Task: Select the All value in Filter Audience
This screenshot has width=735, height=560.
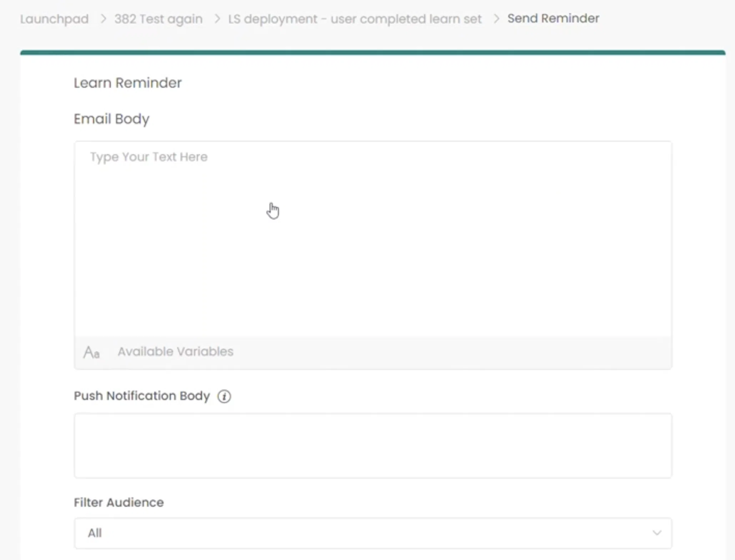Action: click(x=95, y=533)
